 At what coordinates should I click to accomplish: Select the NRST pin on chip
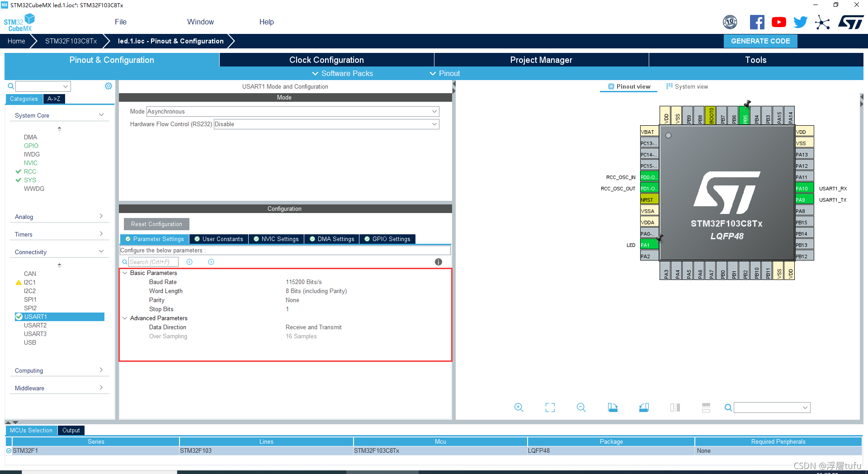(649, 199)
